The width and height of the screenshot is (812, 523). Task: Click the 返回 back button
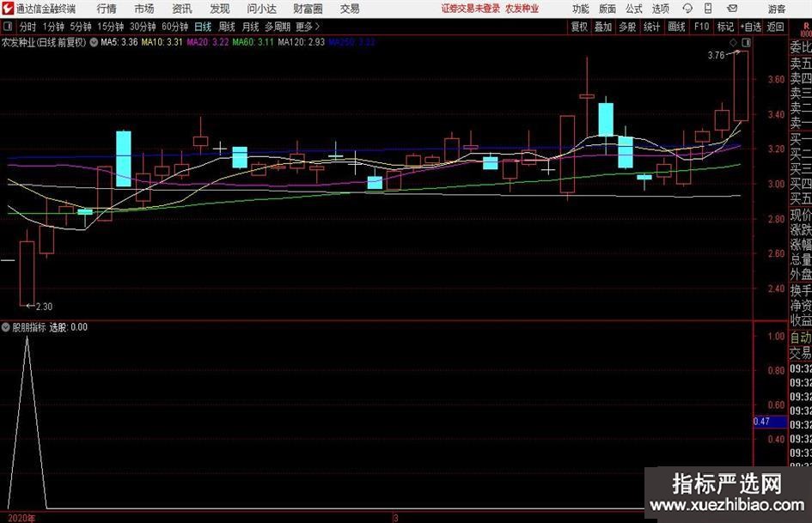point(775,27)
